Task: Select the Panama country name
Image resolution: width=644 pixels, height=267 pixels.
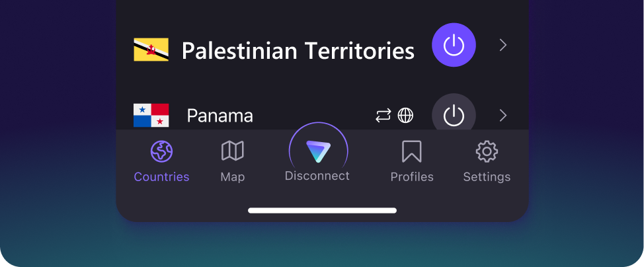Action: coord(220,116)
